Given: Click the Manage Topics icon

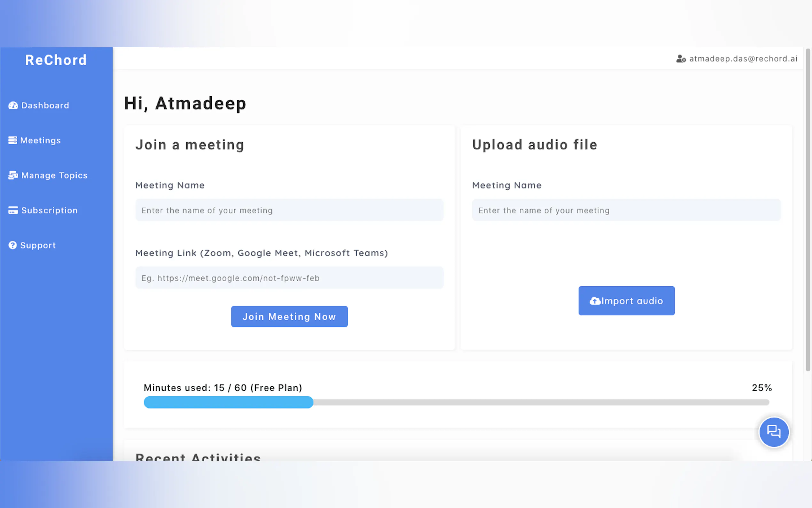Looking at the screenshot, I should pos(13,175).
